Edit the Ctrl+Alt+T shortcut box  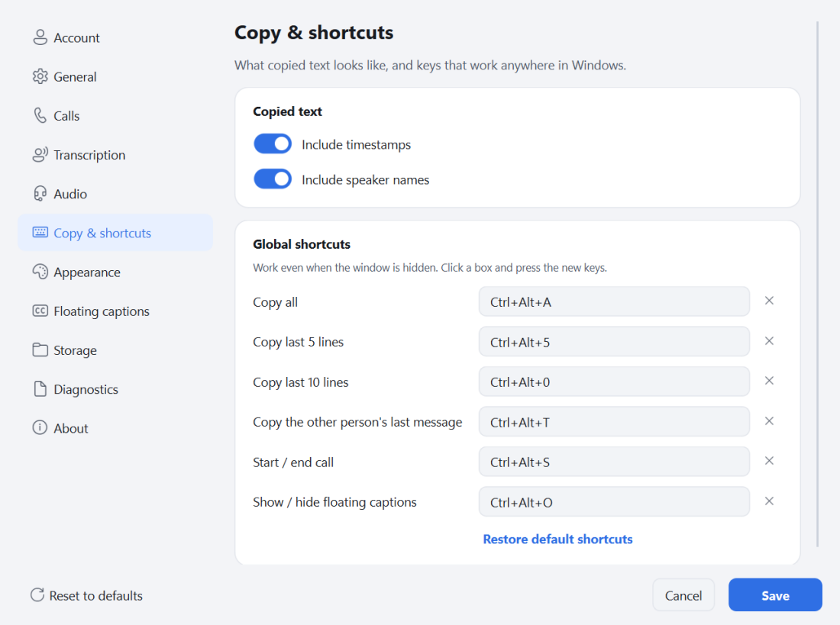tap(614, 422)
